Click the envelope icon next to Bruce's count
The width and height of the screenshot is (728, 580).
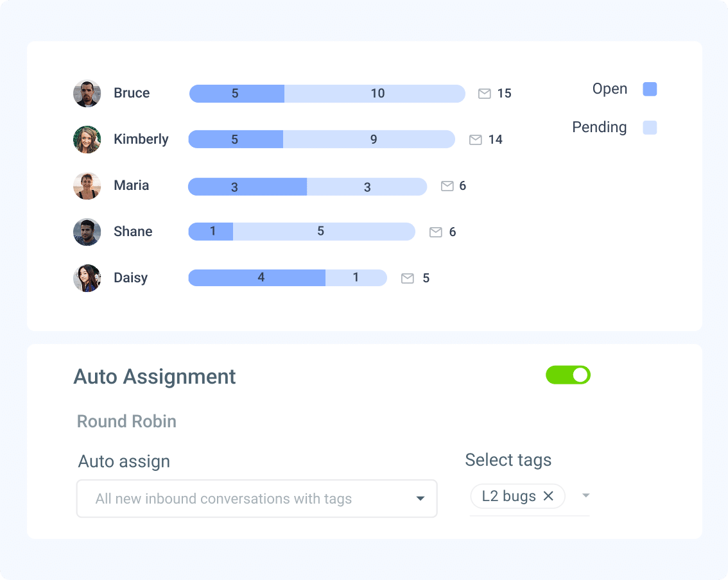coord(484,94)
